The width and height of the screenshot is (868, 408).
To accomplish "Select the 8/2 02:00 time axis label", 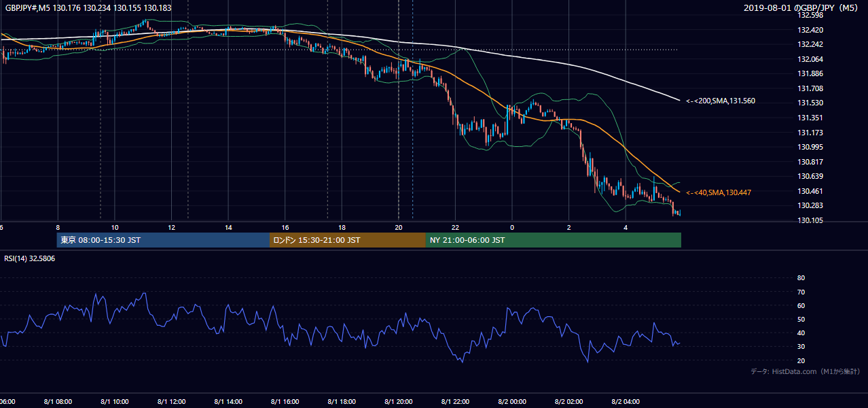I will [568, 402].
